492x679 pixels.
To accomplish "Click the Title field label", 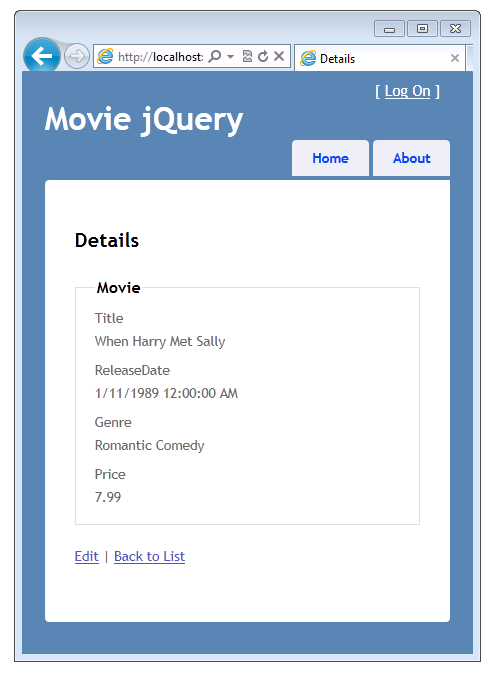I will 109,318.
